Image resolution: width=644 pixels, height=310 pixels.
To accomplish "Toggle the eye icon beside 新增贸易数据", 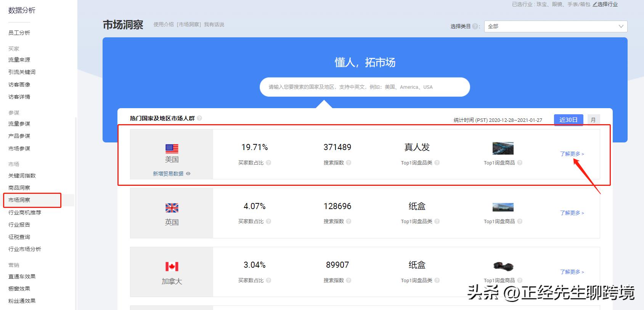I will point(188,174).
